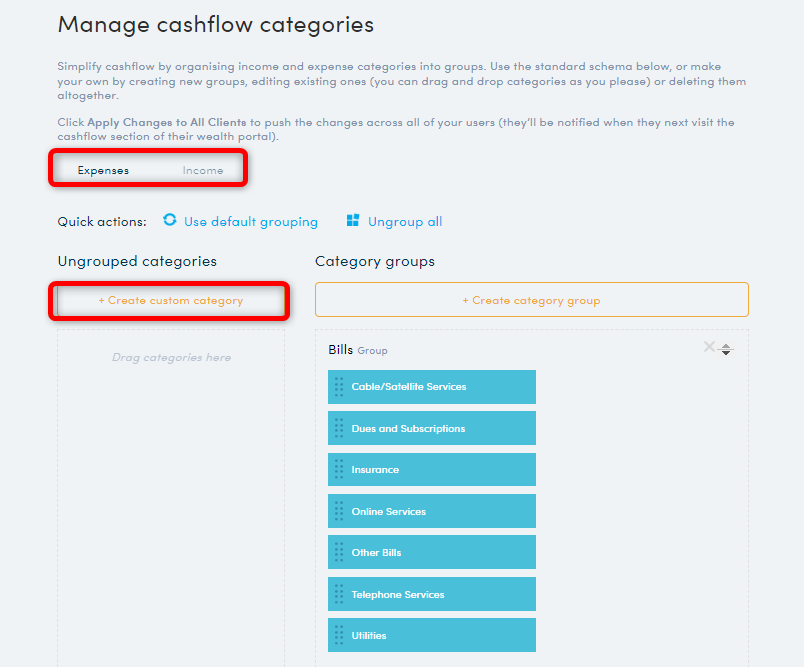Select the Online Services category
The width and height of the screenshot is (804, 667).
tap(432, 511)
